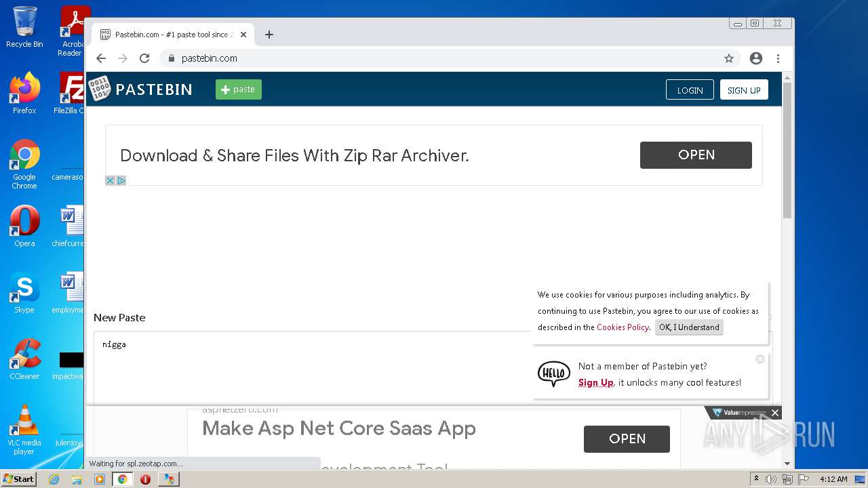Viewport: 868px width, 488px height.
Task: Open Windows Explorer from the taskbar
Action: [77, 479]
